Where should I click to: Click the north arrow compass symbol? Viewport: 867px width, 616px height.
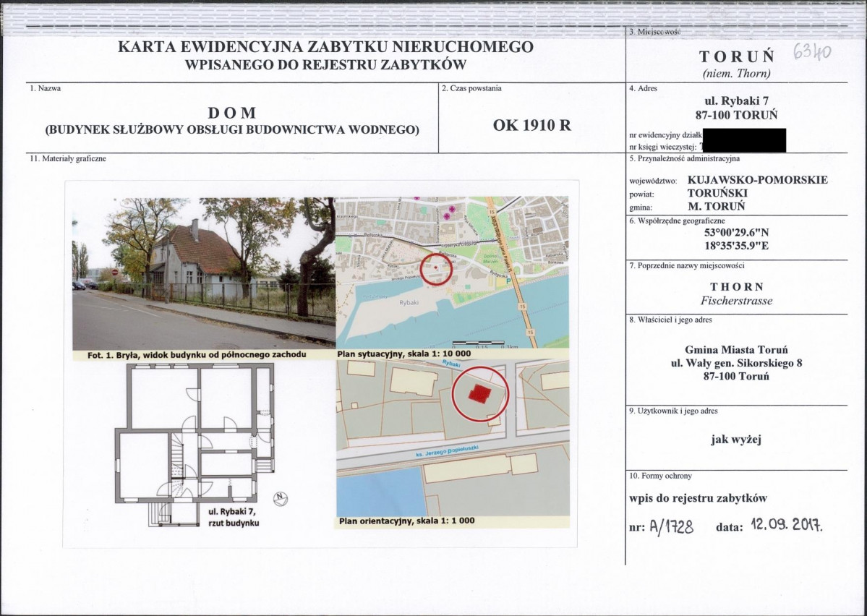point(281,500)
